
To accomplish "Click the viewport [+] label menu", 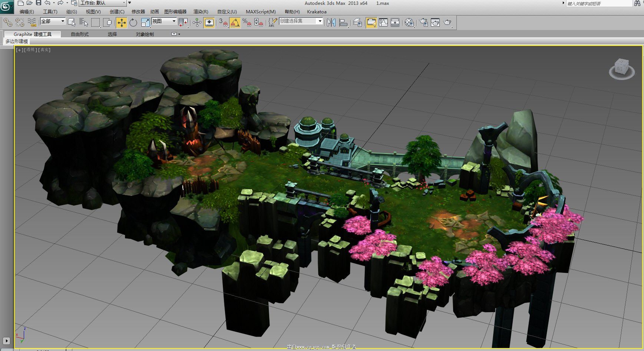I will pos(19,50).
